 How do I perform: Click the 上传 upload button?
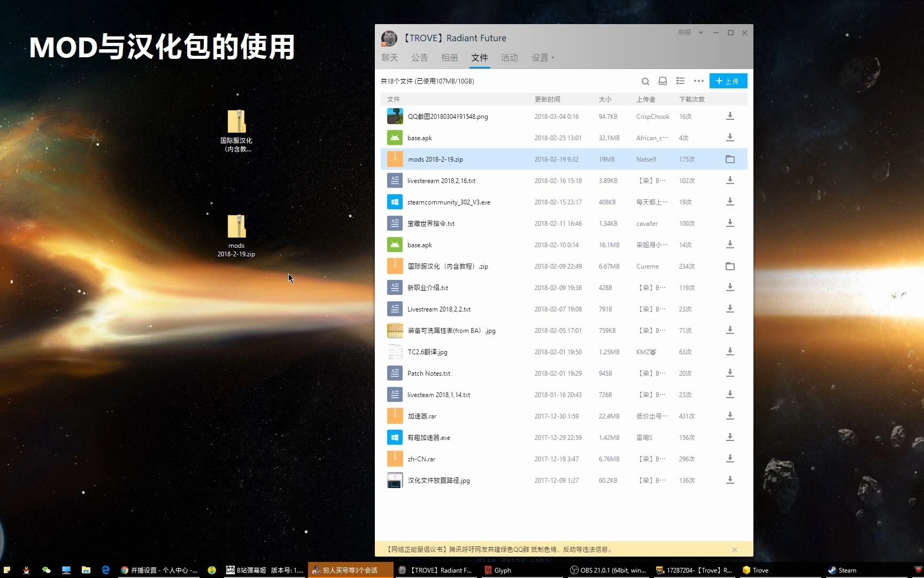[728, 81]
